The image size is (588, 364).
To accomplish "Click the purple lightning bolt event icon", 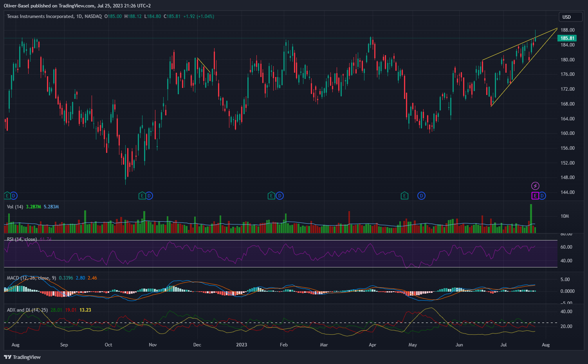I will [535, 186].
